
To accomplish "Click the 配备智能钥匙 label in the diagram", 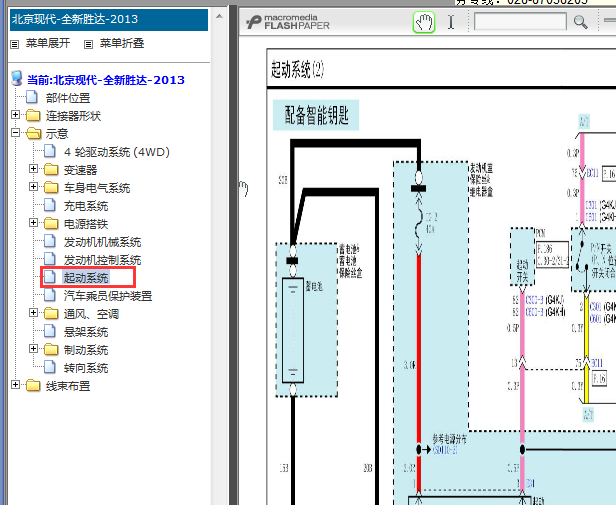I will point(316,115).
